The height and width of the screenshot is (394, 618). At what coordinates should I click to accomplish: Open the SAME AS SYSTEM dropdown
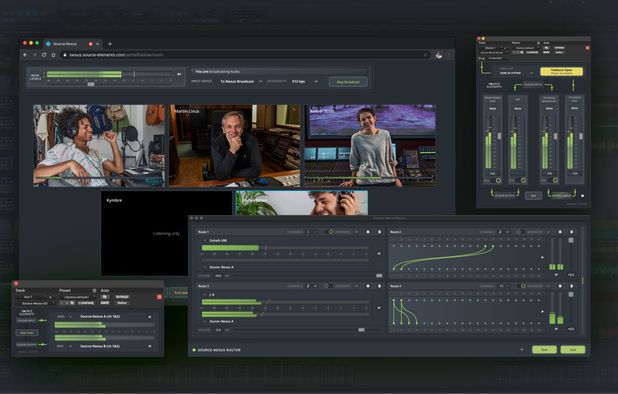coord(515,73)
